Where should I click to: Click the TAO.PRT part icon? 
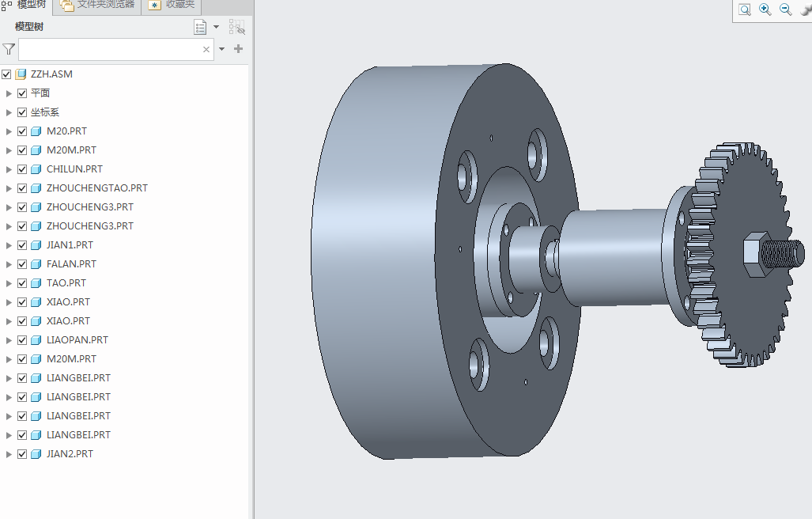[x=36, y=282]
